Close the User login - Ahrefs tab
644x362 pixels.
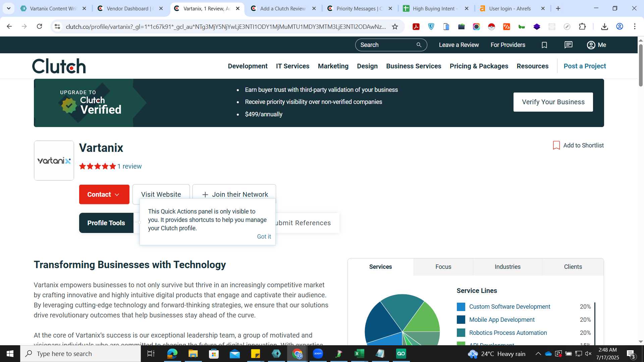pyautogui.click(x=543, y=8)
